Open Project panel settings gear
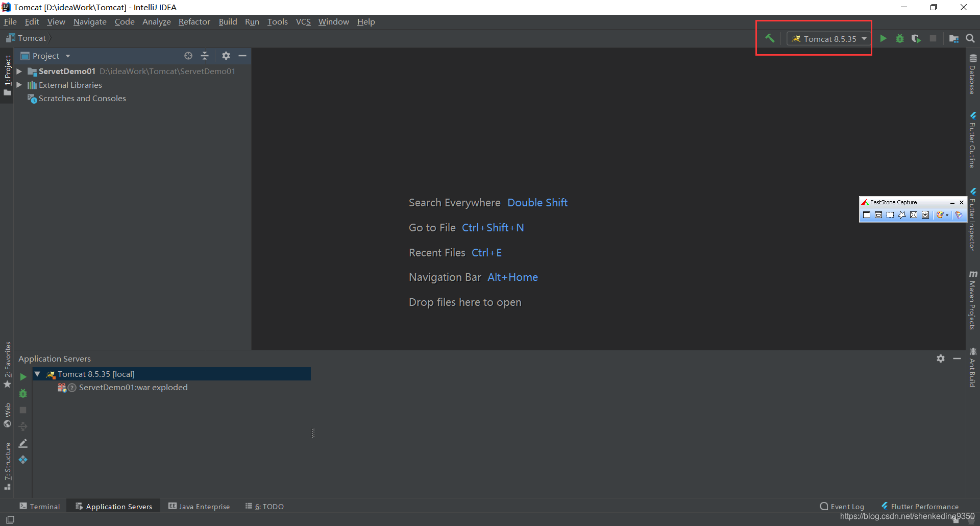 pos(226,56)
